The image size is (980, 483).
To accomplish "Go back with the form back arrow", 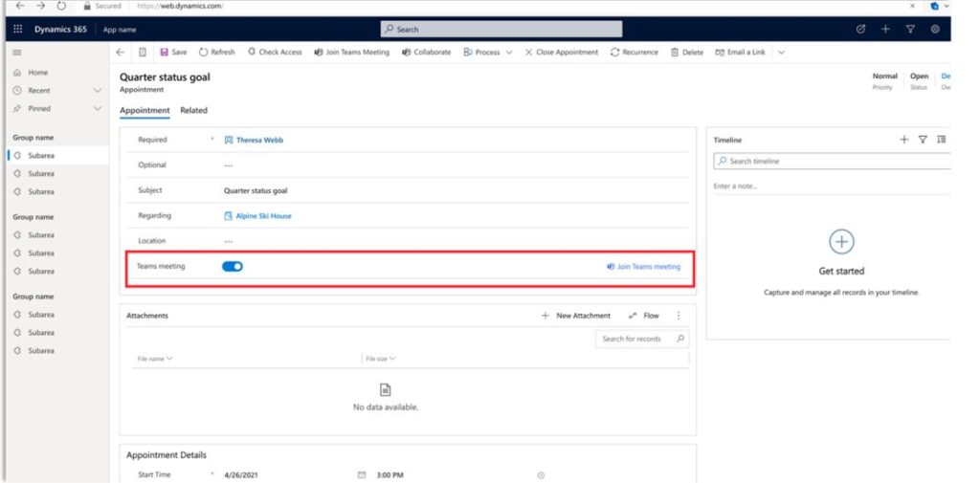I will (x=121, y=53).
